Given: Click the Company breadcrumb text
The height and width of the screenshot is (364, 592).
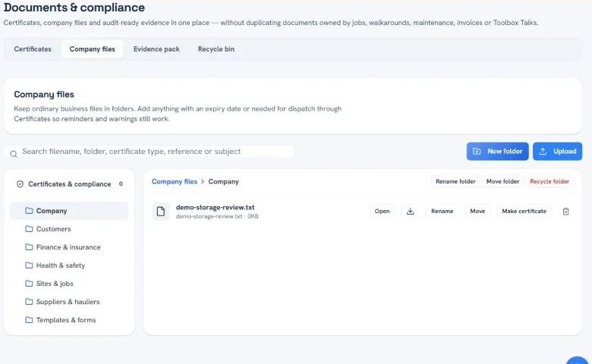Looking at the screenshot, I should tap(223, 181).
